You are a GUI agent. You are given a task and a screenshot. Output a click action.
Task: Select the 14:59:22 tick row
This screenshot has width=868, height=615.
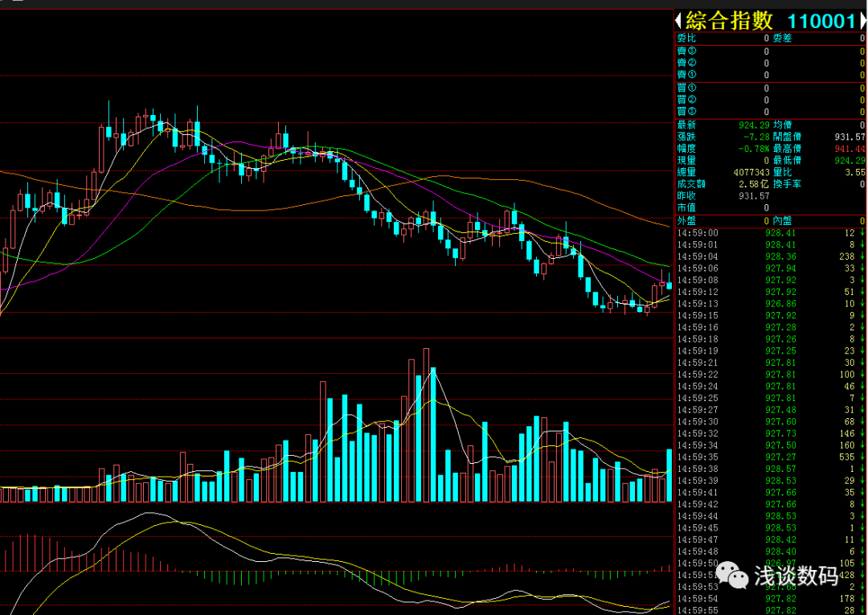(771, 375)
